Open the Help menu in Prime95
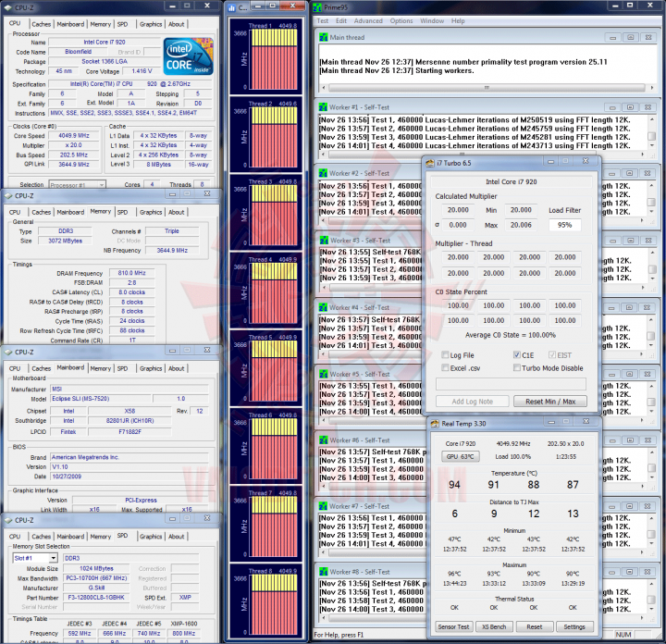 click(x=458, y=20)
